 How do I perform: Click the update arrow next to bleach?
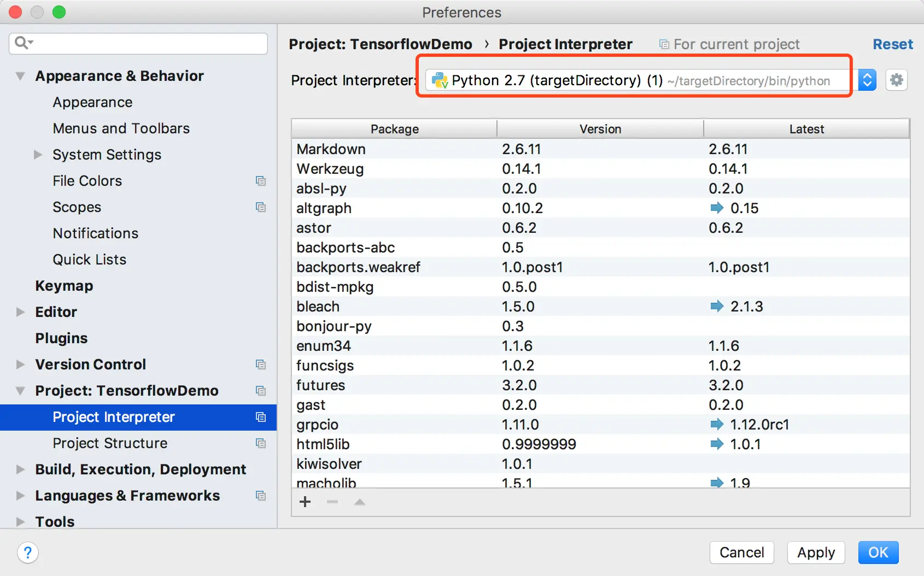point(717,307)
